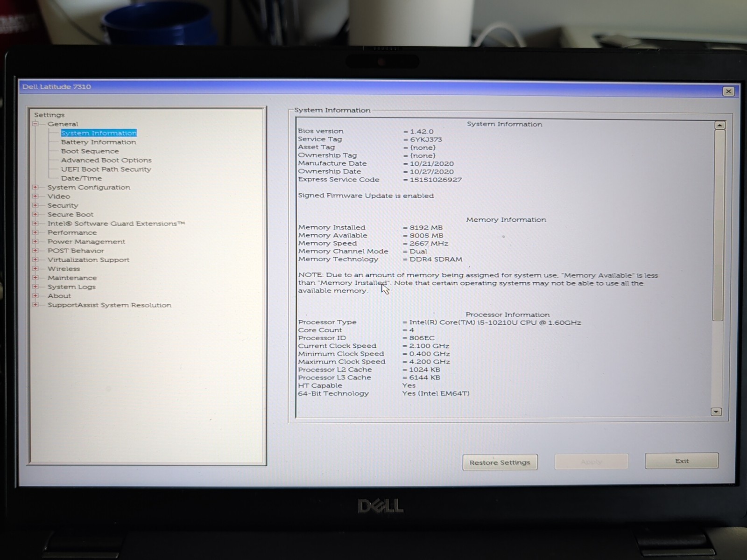The width and height of the screenshot is (747, 560).
Task: Select the Virtualization Support label
Action: (88, 260)
